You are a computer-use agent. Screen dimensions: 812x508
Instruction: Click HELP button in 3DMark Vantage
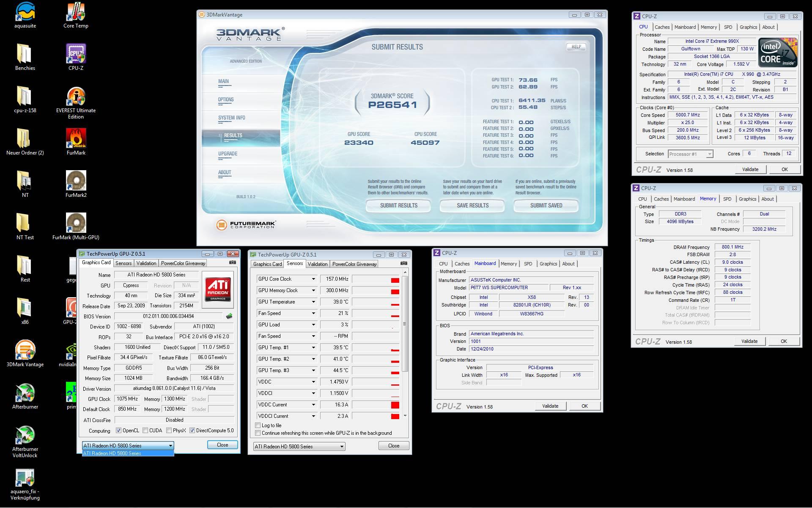pyautogui.click(x=576, y=47)
